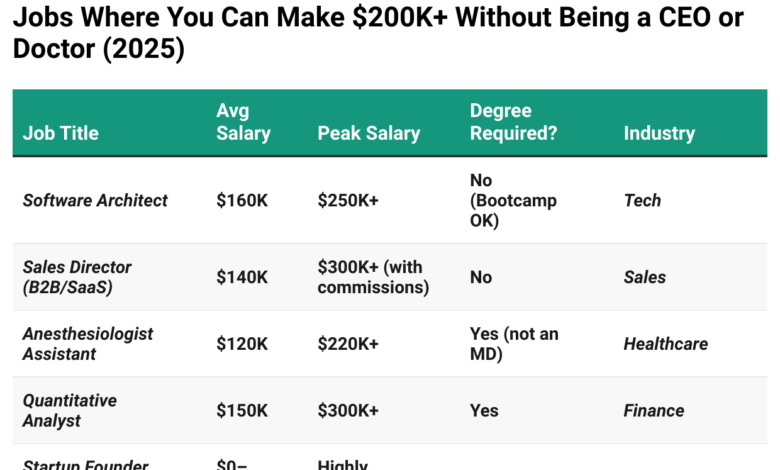Screen dimensions: 780x470
Task: Click the Industry column header
Action: (x=659, y=133)
